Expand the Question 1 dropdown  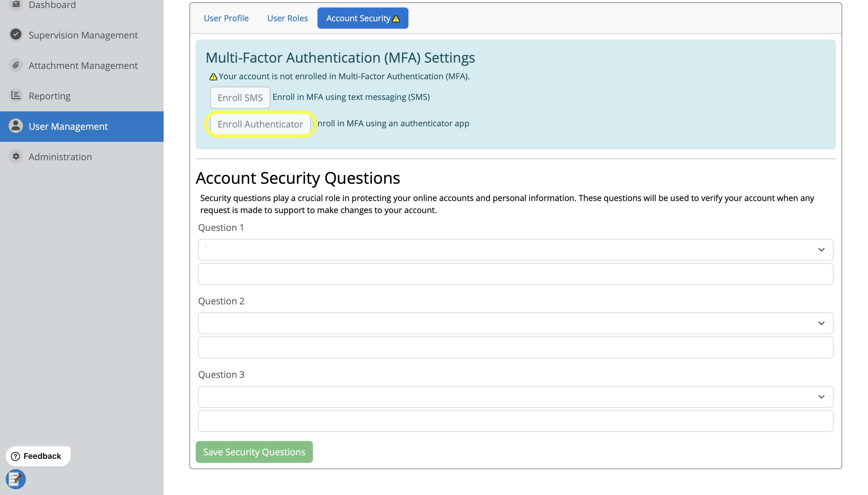point(515,250)
